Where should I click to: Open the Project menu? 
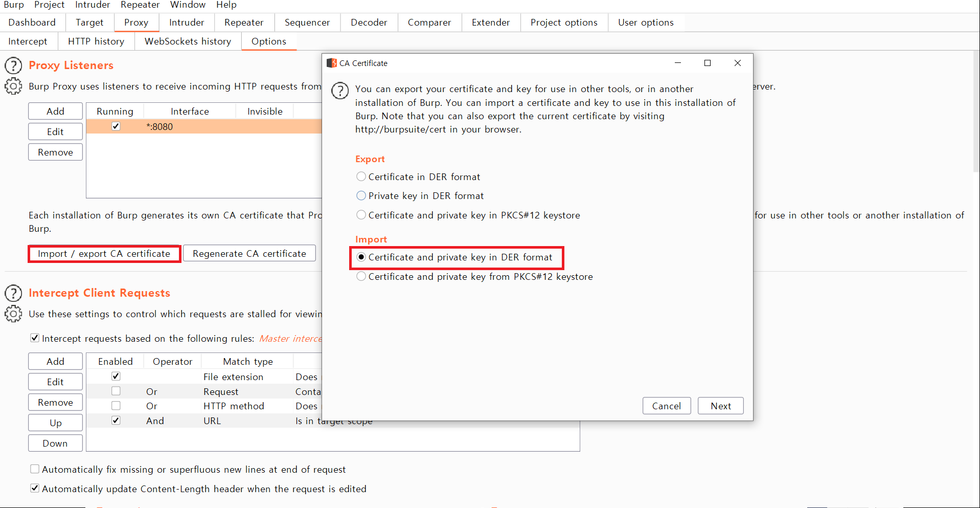(49, 5)
